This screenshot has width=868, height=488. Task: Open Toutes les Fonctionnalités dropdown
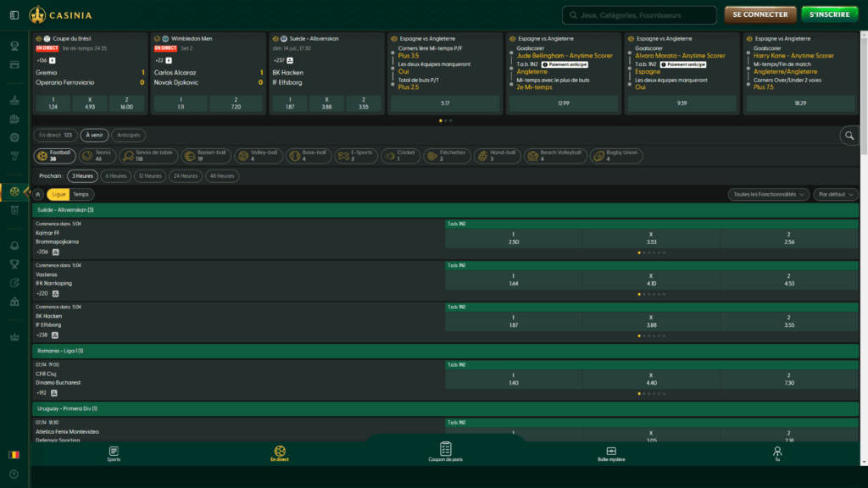click(x=768, y=194)
